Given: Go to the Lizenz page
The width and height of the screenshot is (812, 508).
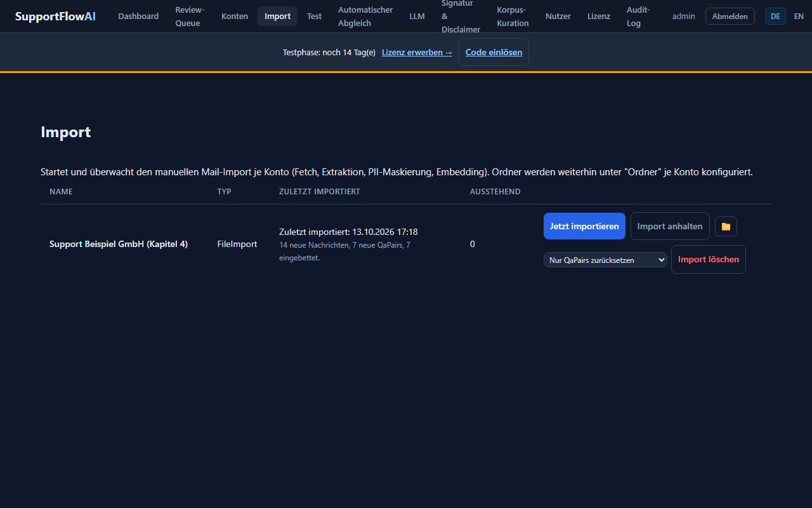Looking at the screenshot, I should (599, 16).
